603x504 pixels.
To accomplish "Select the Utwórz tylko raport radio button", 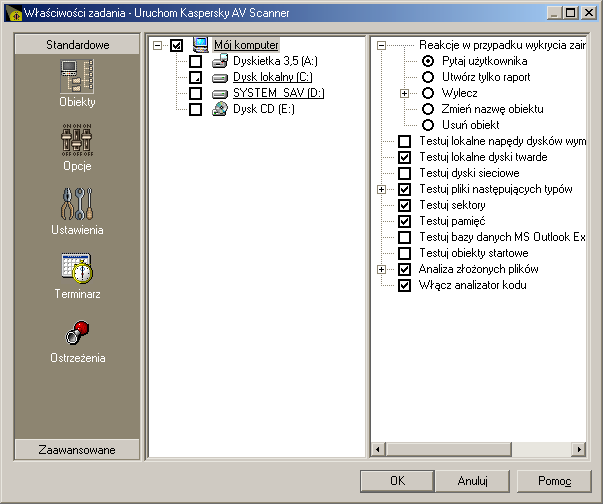I will tap(428, 77).
